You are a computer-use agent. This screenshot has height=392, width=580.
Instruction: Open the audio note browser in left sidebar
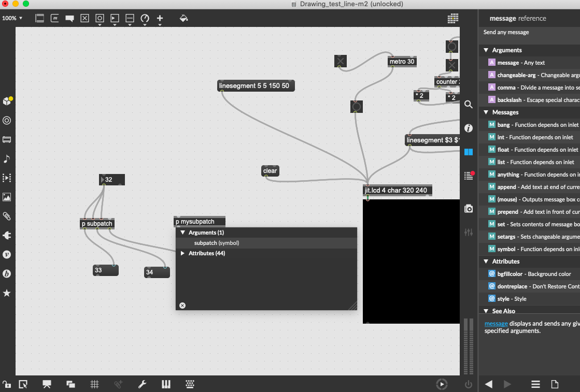click(7, 159)
